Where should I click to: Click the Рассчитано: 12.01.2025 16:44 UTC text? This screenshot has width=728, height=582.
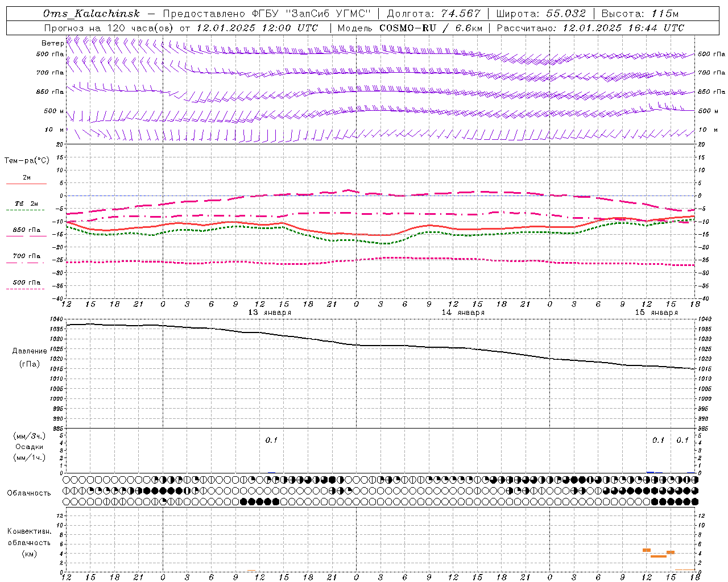coord(590,28)
